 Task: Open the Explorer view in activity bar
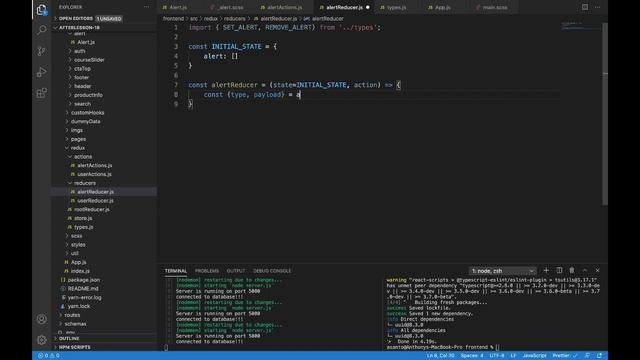tap(41, 9)
